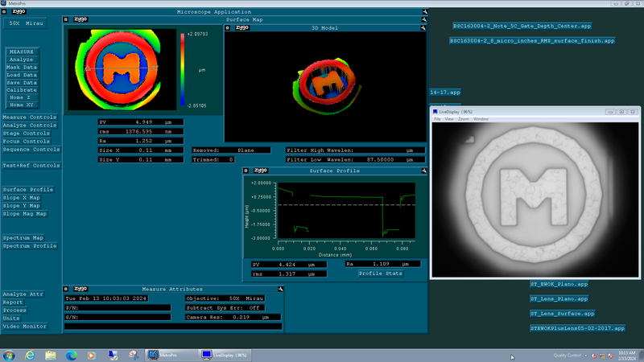Open File Explorer from the taskbar
The width and height of the screenshot is (644, 362).
(50, 355)
